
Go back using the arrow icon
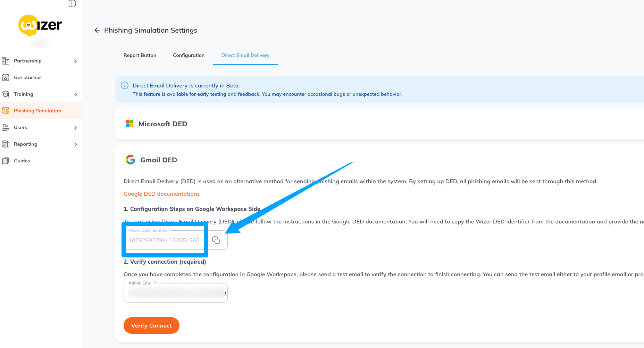pyautogui.click(x=97, y=30)
